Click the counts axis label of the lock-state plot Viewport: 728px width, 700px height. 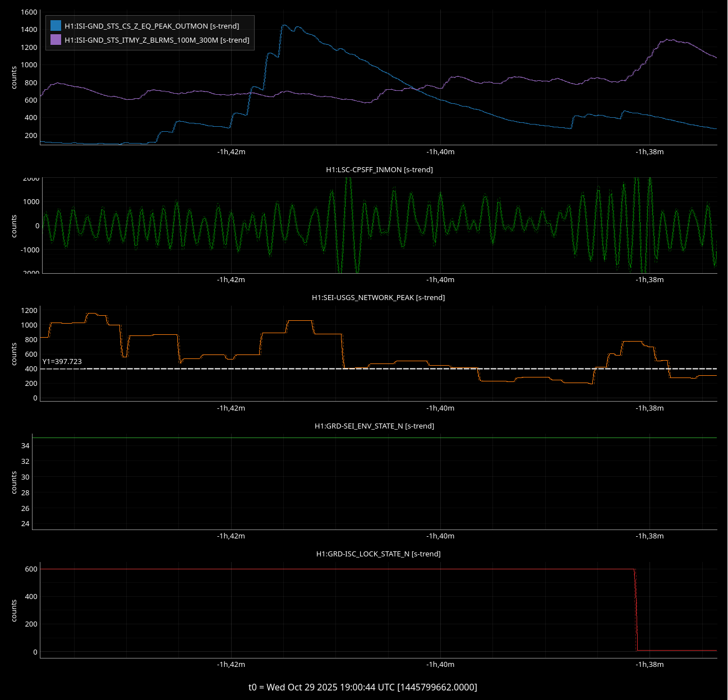[x=14, y=610]
